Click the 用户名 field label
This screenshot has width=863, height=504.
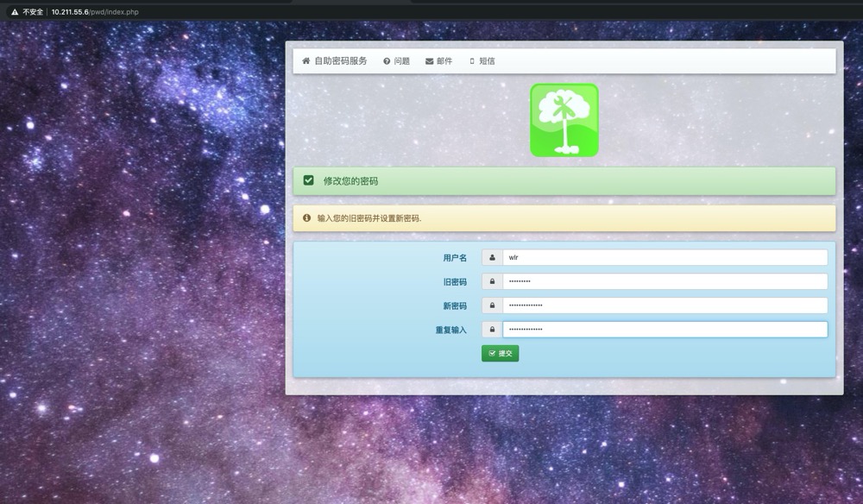point(454,258)
